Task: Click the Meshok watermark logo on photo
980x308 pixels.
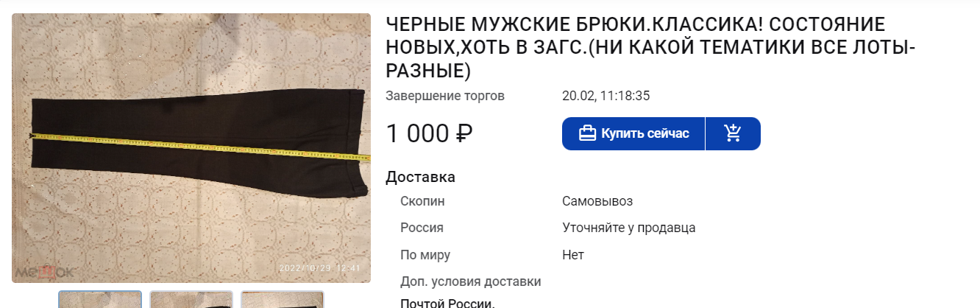Action: point(46,272)
